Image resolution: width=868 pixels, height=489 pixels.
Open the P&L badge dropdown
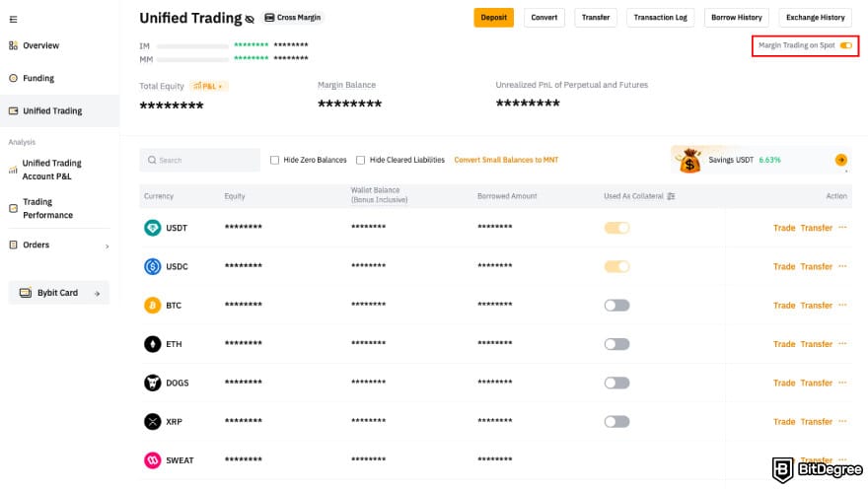click(209, 86)
